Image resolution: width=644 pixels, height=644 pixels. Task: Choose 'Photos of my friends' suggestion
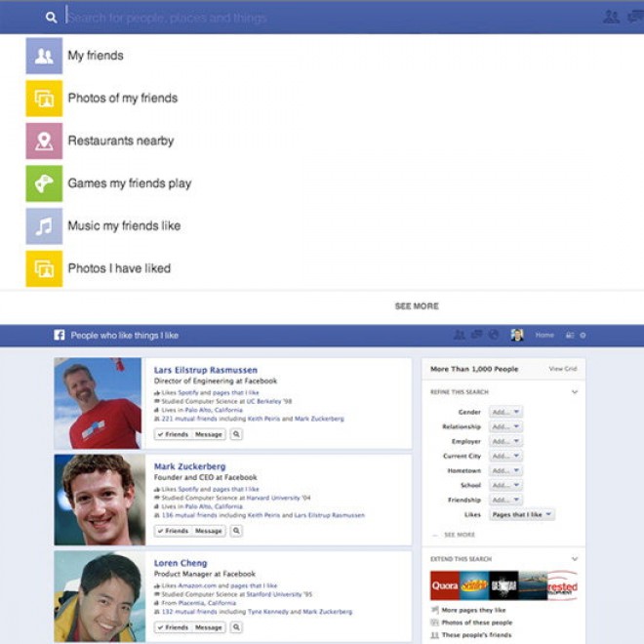[122, 99]
